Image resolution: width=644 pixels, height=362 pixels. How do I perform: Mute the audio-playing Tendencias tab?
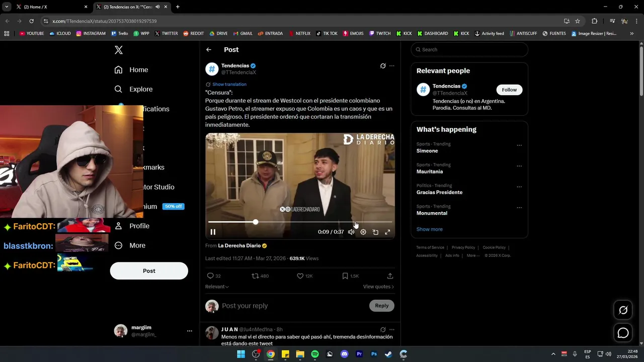(x=157, y=7)
